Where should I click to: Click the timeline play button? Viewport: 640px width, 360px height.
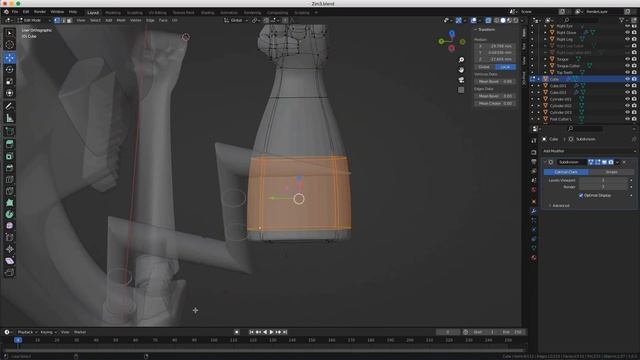tap(271, 332)
